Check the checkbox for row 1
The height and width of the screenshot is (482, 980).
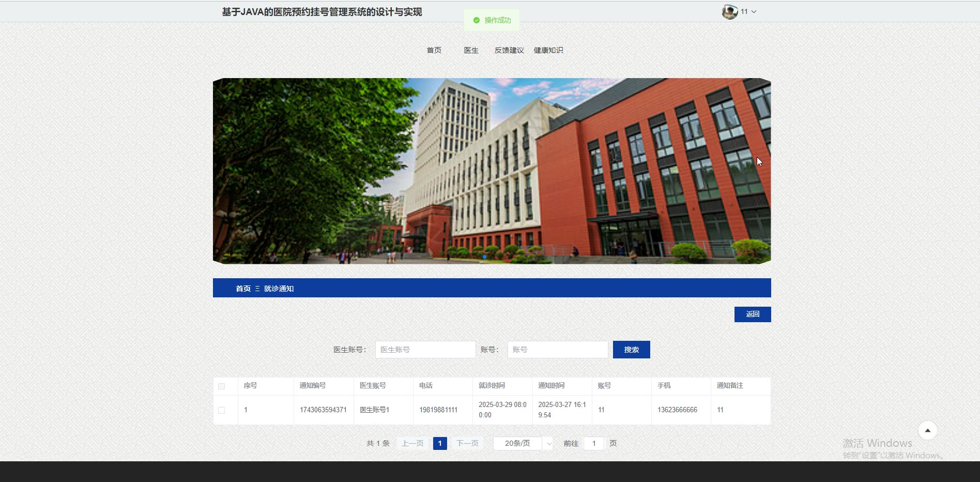(222, 410)
